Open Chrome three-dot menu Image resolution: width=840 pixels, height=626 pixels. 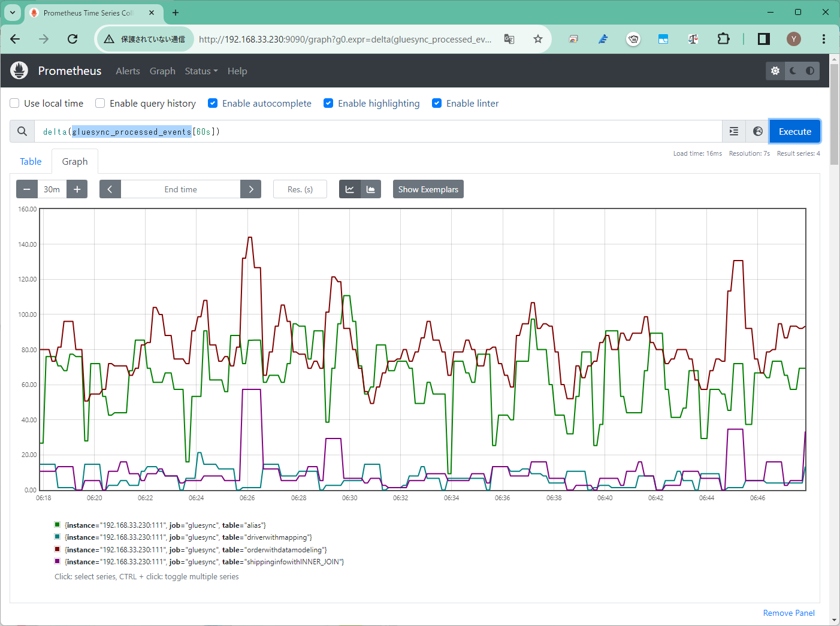[x=824, y=39]
